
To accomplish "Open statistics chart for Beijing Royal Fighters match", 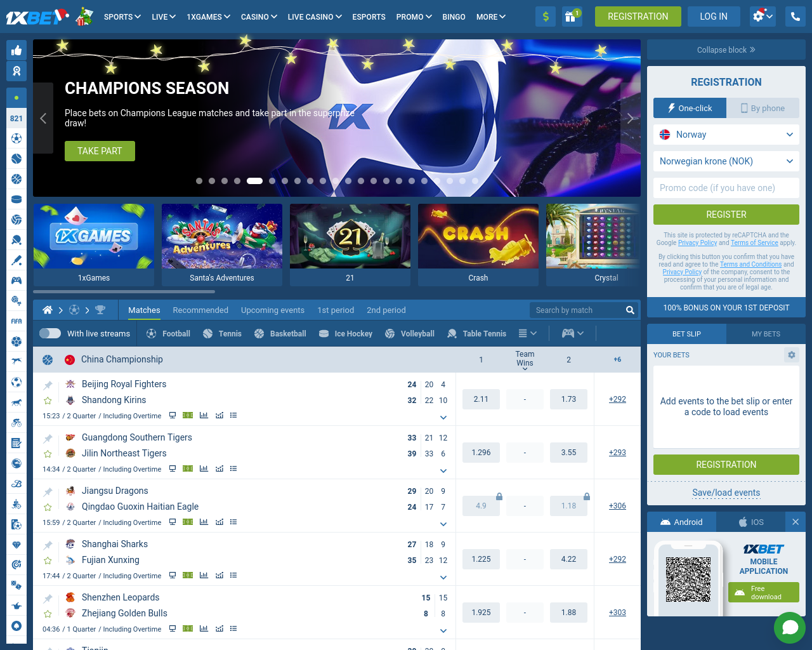I will tap(204, 415).
